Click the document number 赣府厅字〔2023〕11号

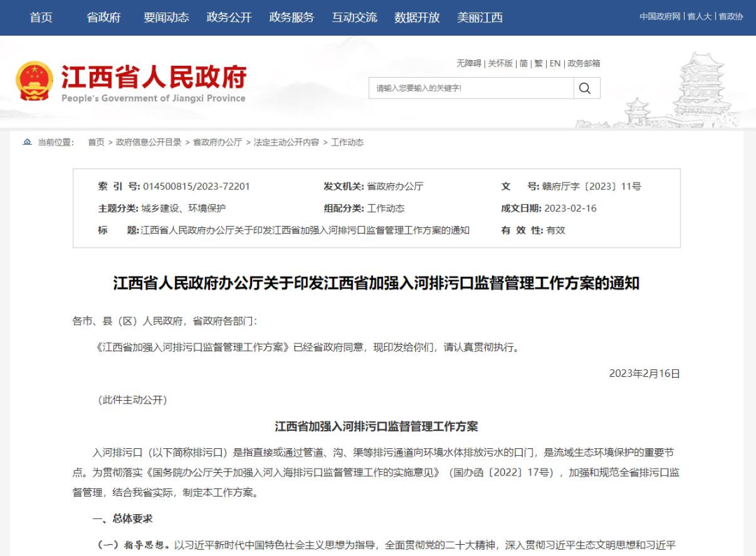591,187
